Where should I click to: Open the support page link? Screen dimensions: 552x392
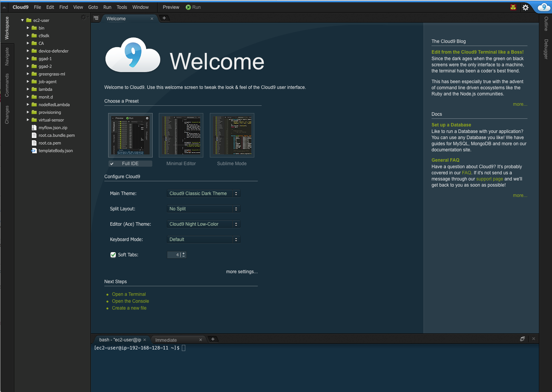(489, 179)
